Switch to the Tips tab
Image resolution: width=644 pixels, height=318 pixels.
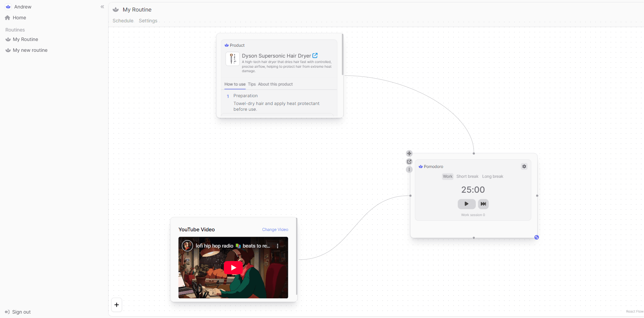[x=252, y=84]
